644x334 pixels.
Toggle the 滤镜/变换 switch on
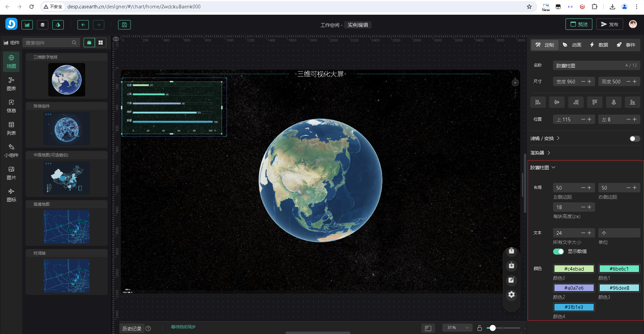(634, 139)
